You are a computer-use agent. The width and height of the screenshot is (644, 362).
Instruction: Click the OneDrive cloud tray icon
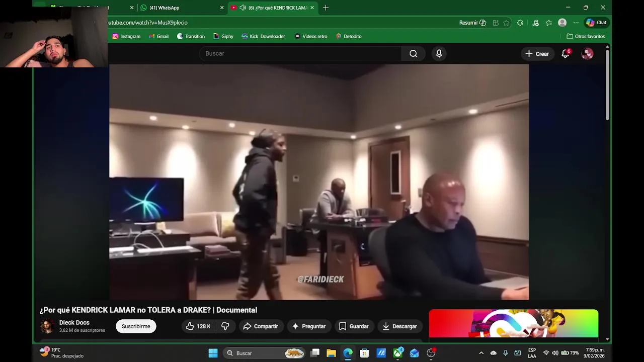494,353
